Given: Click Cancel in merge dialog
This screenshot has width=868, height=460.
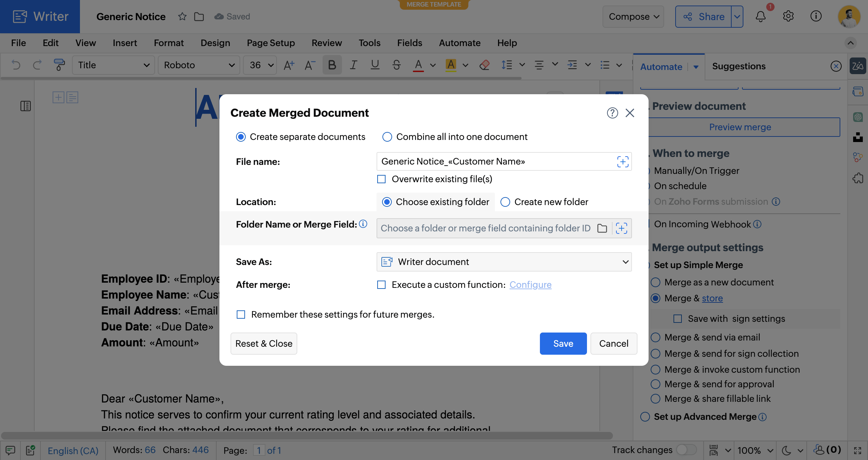Looking at the screenshot, I should (x=614, y=344).
